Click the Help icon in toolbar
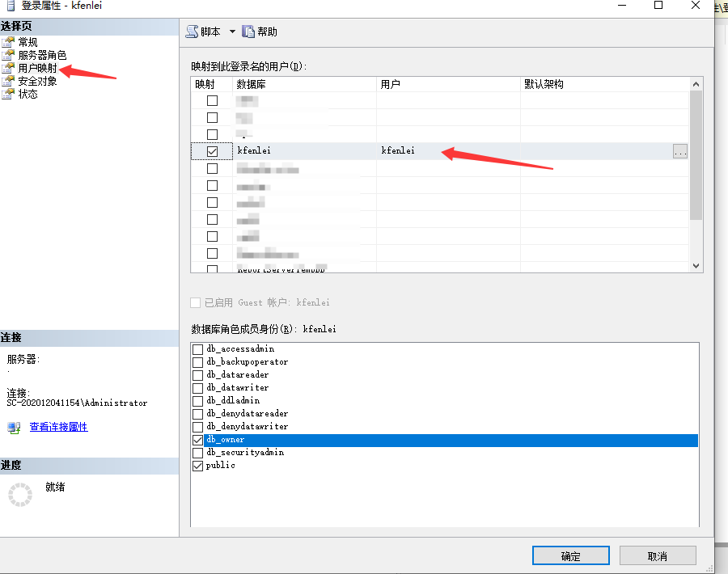This screenshot has width=728, height=574. coord(248,32)
